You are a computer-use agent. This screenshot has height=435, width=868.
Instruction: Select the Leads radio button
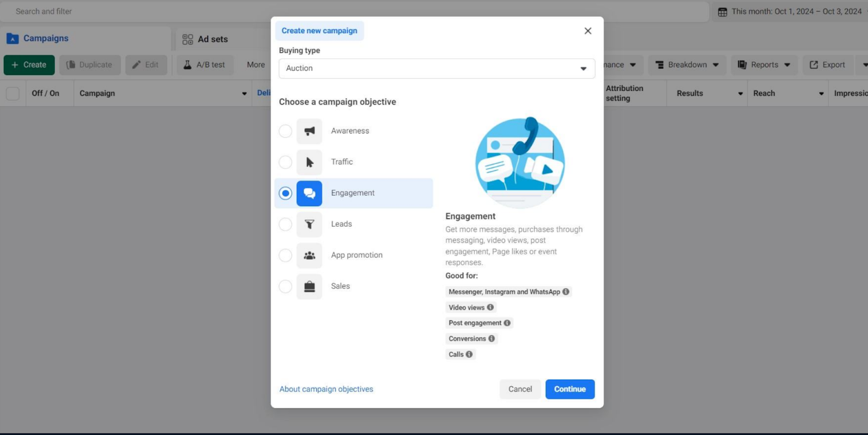click(x=285, y=224)
